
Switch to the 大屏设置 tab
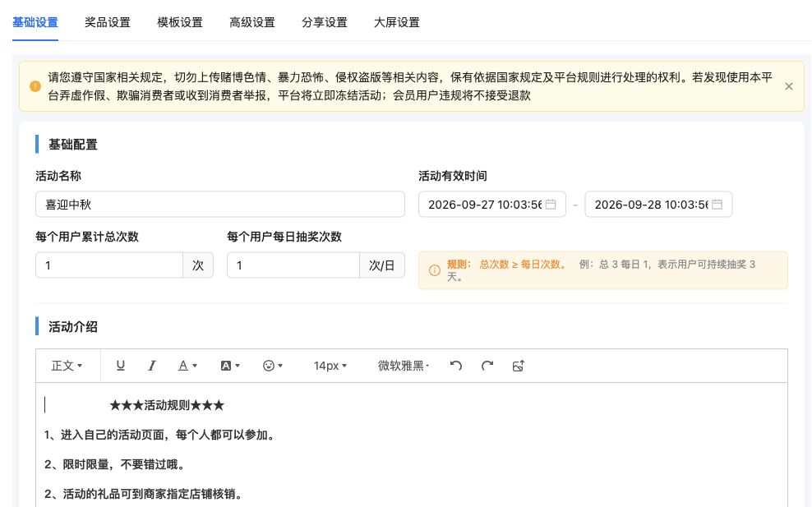[397, 22]
